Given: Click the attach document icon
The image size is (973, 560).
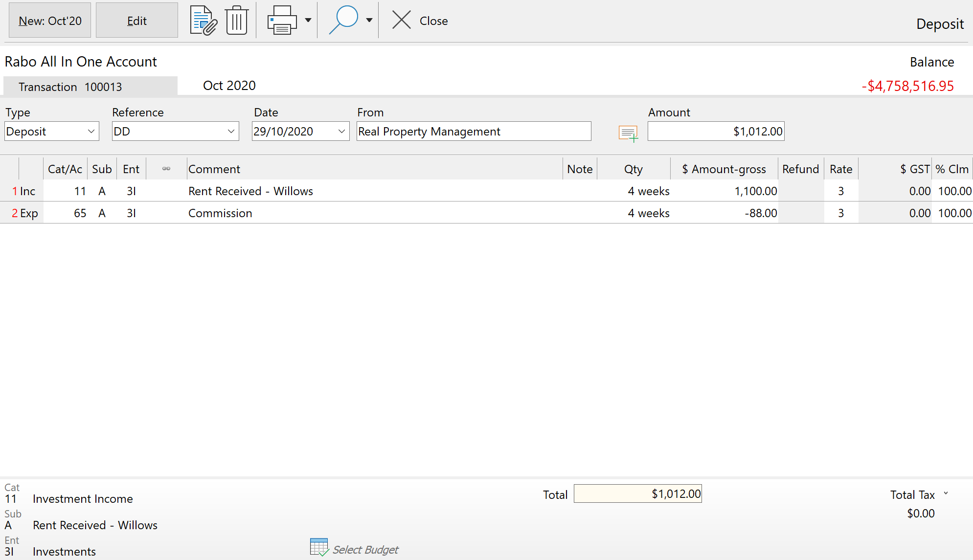Looking at the screenshot, I should (203, 21).
